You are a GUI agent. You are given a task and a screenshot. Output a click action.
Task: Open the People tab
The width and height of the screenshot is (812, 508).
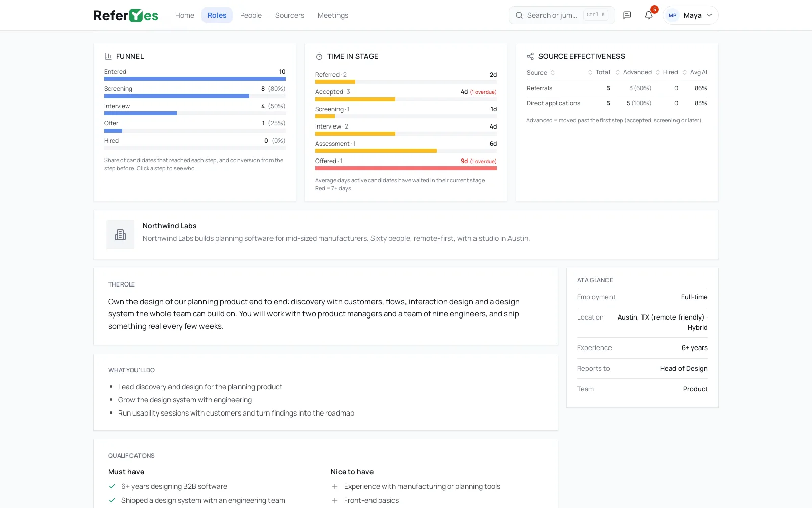point(251,15)
